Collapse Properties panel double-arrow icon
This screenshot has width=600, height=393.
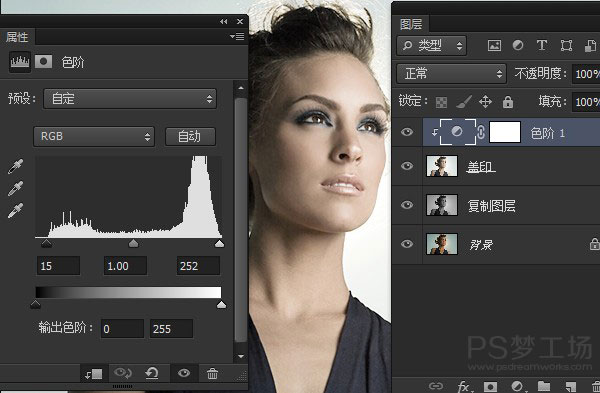click(223, 22)
